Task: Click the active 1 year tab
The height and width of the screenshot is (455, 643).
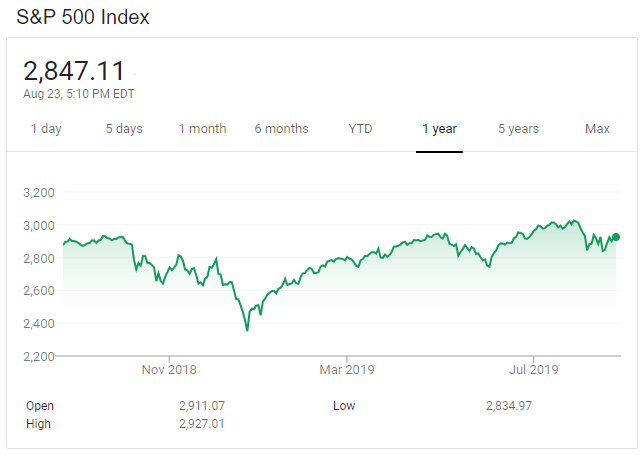Action: click(439, 129)
